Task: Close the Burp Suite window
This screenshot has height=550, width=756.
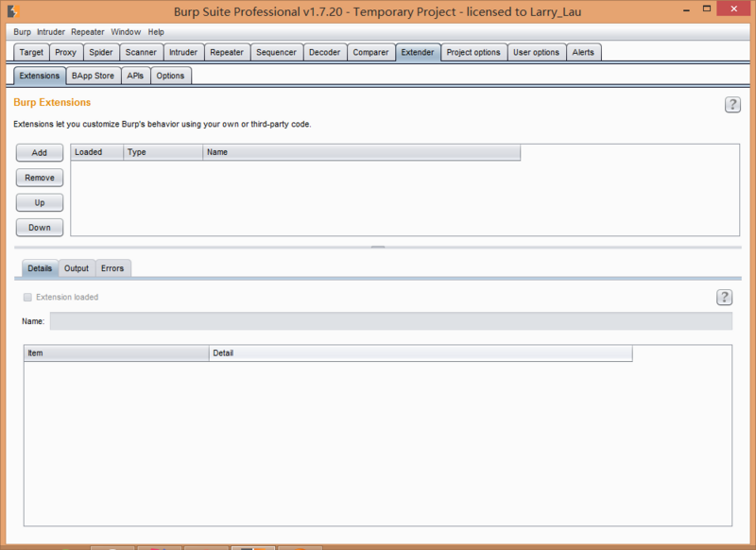Action: (x=734, y=9)
